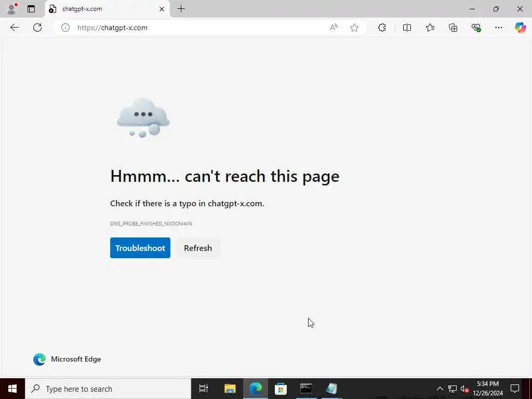The width and height of the screenshot is (532, 399).
Task: Open the notepad-like app on taskbar
Action: [331, 389]
